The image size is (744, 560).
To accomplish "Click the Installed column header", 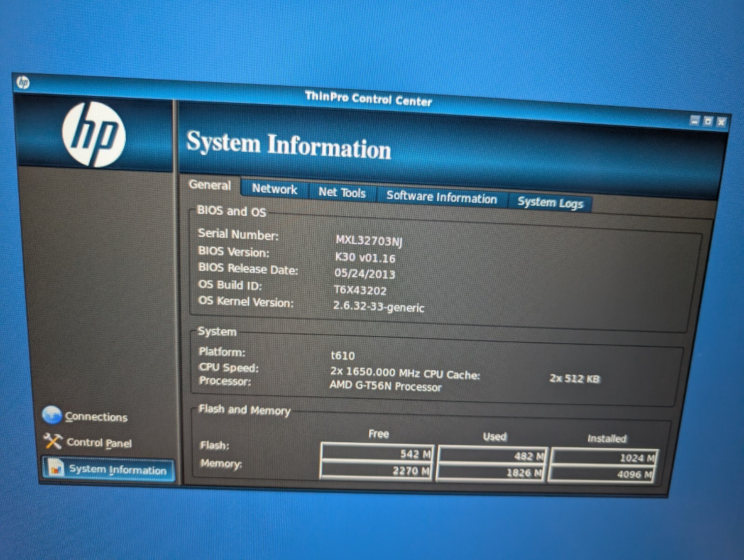I will coord(607,438).
